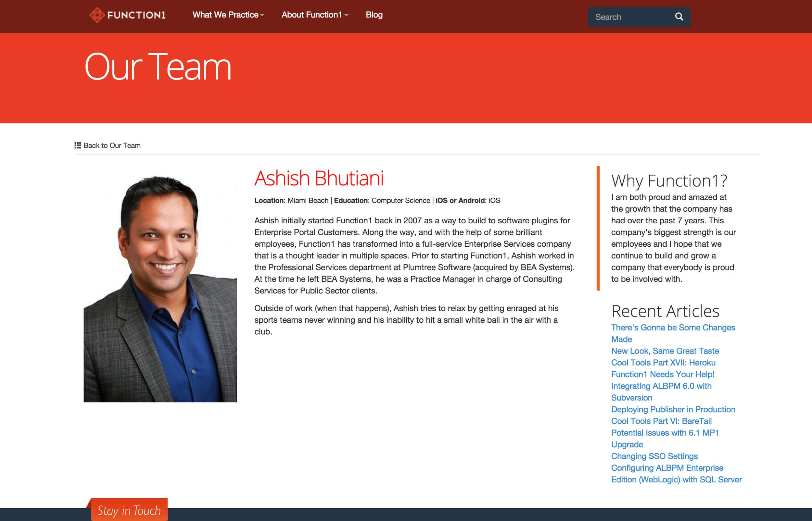Click the grid icon beside Back to Our Team
This screenshot has width=812, height=521.
tap(78, 145)
